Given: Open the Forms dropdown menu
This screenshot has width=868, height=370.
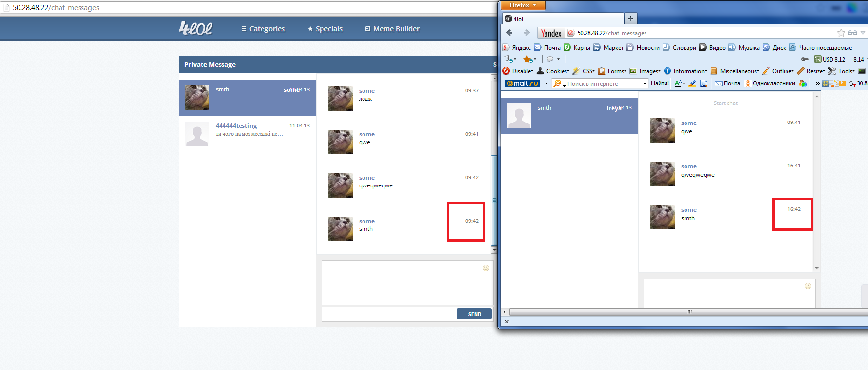Looking at the screenshot, I should pyautogui.click(x=612, y=71).
